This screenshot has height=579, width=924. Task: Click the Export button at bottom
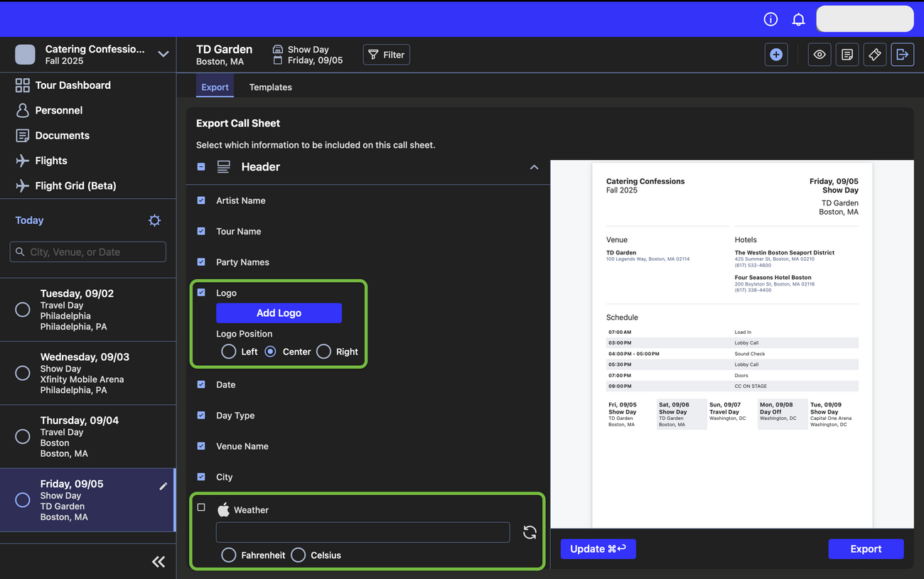(866, 548)
